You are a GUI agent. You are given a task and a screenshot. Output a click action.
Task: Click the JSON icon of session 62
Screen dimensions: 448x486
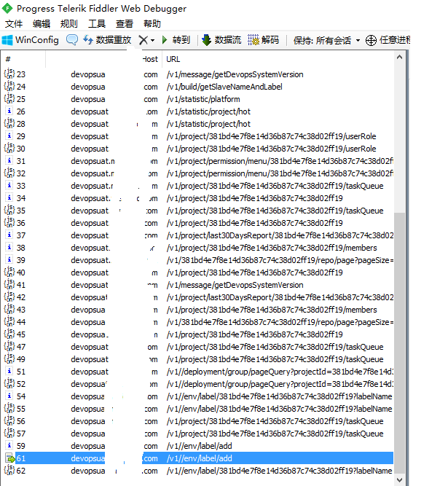pyautogui.click(x=9, y=470)
